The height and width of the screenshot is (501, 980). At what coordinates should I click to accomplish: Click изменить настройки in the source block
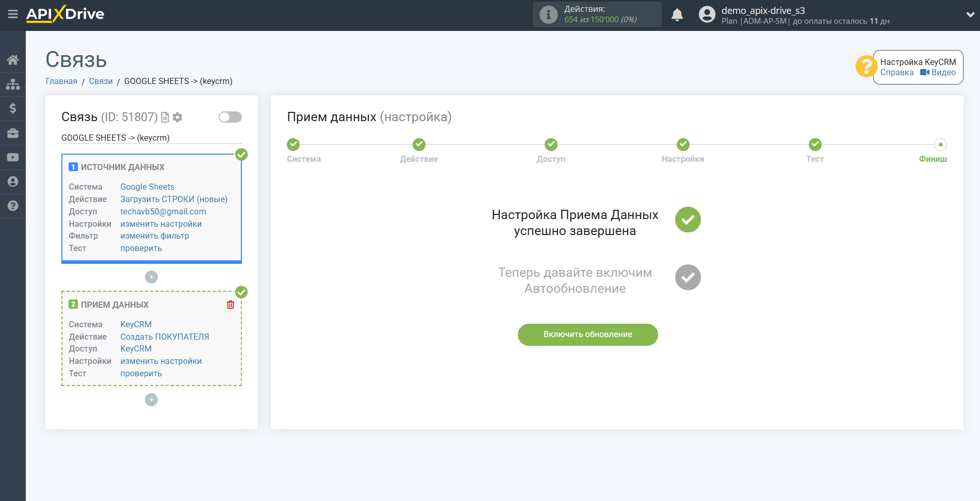161,224
